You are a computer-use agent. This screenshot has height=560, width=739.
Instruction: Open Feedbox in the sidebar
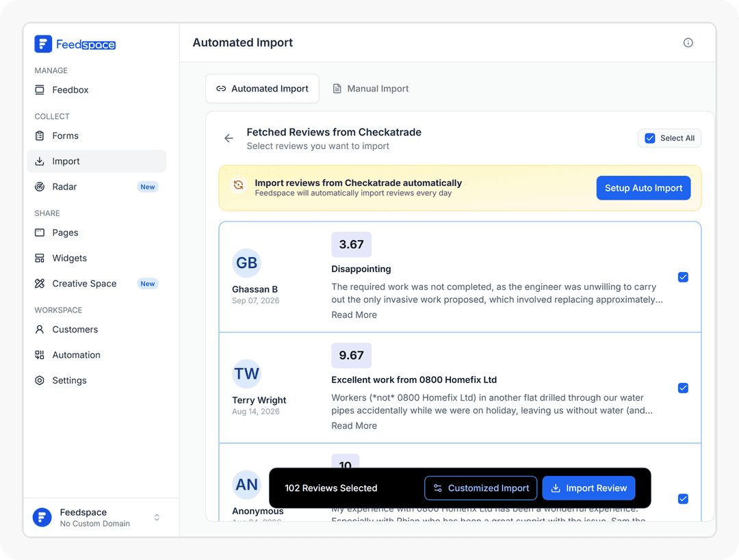[96, 90]
